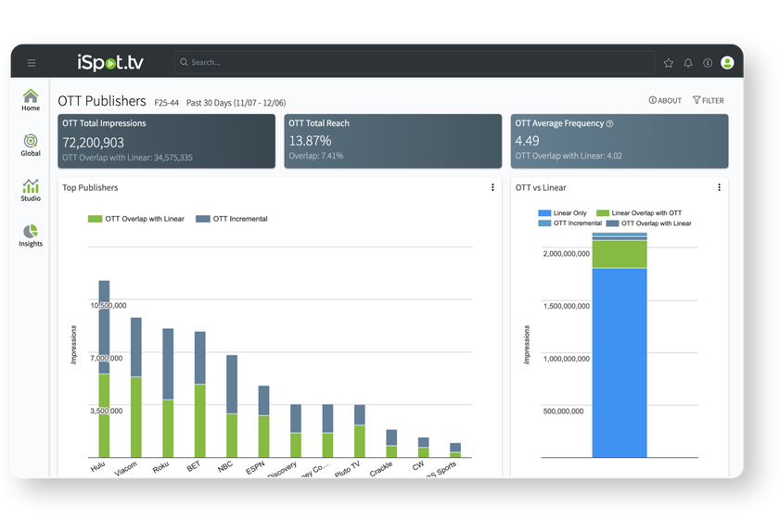Image resolution: width=779 pixels, height=532 pixels.
Task: Click the 4.49 frequency value
Action: point(527,141)
